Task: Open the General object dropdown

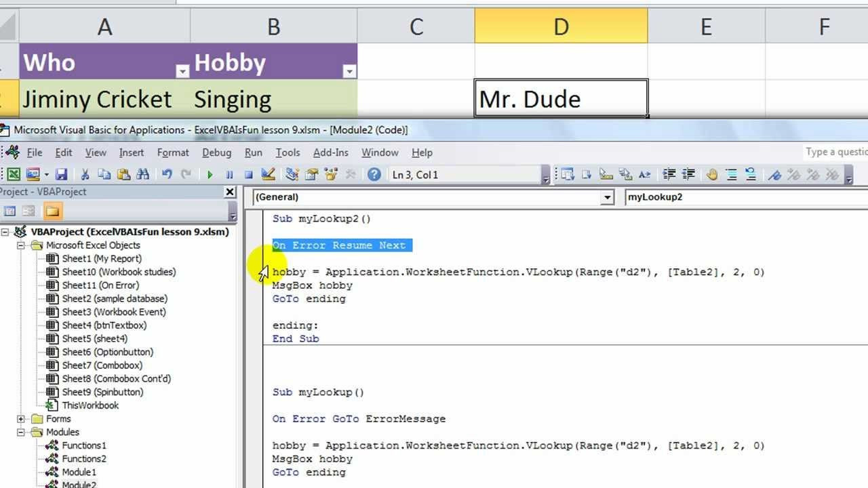Action: tap(607, 197)
